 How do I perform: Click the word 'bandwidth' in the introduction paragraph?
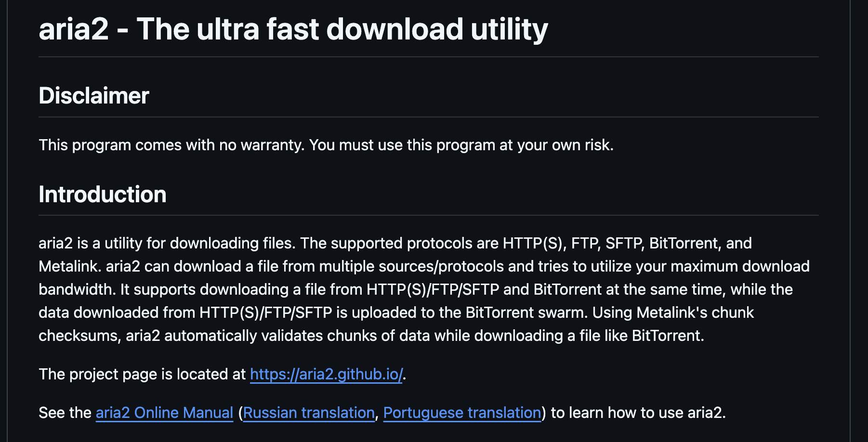76,289
